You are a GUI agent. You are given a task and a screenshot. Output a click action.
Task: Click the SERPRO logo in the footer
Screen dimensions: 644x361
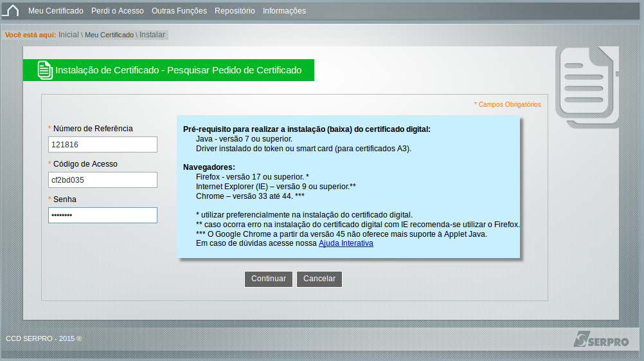tap(601, 340)
